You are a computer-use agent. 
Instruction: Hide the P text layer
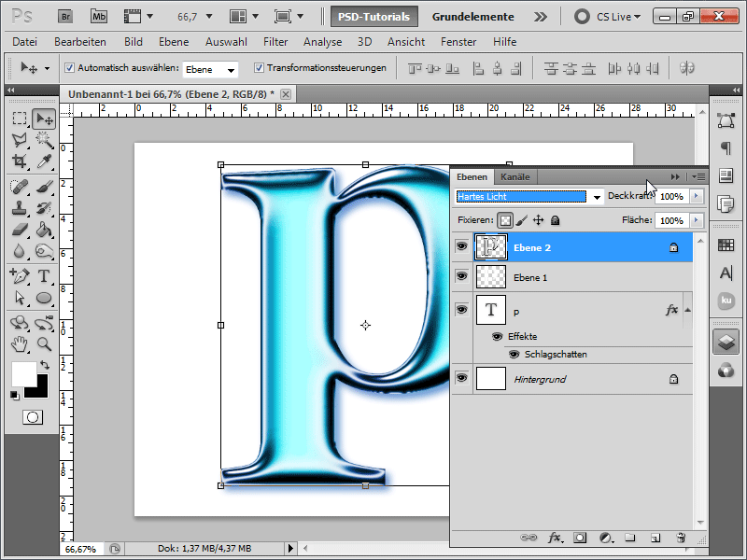coord(461,310)
